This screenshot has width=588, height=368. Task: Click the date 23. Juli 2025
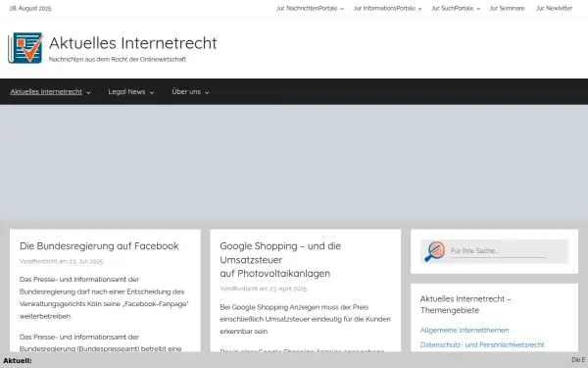pos(86,261)
